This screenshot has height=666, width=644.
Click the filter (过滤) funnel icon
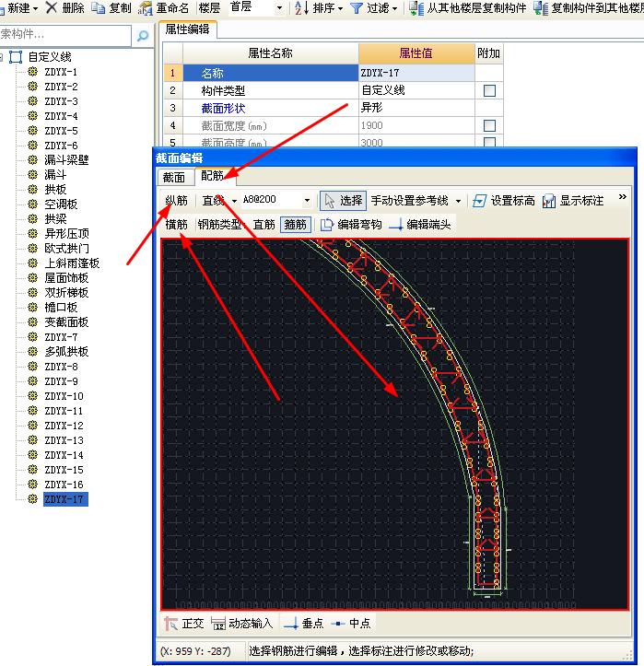357,8
